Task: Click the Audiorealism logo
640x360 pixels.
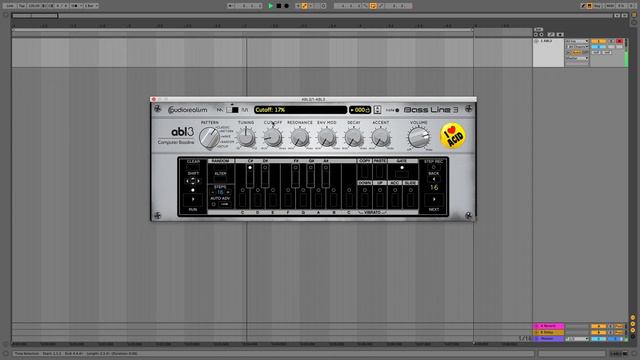Action: [x=188, y=110]
